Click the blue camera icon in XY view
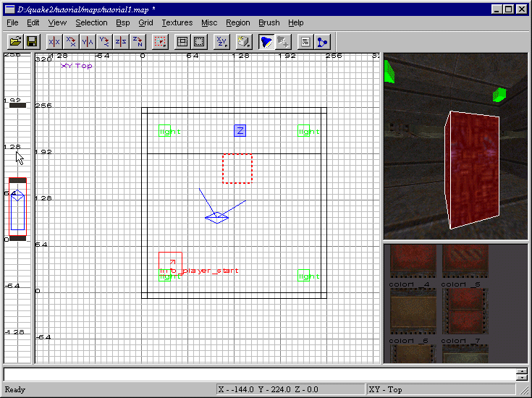532x398 pixels. click(217, 218)
